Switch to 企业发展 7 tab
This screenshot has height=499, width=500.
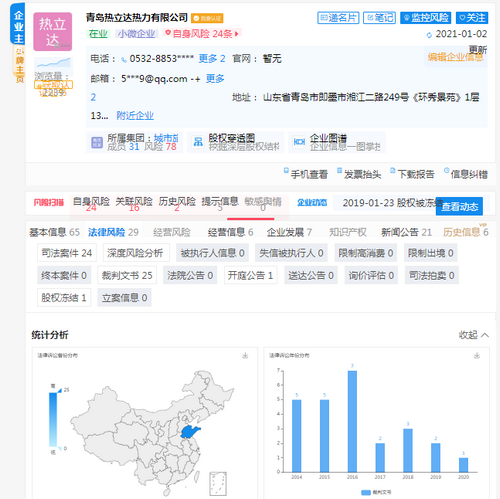tap(289, 232)
